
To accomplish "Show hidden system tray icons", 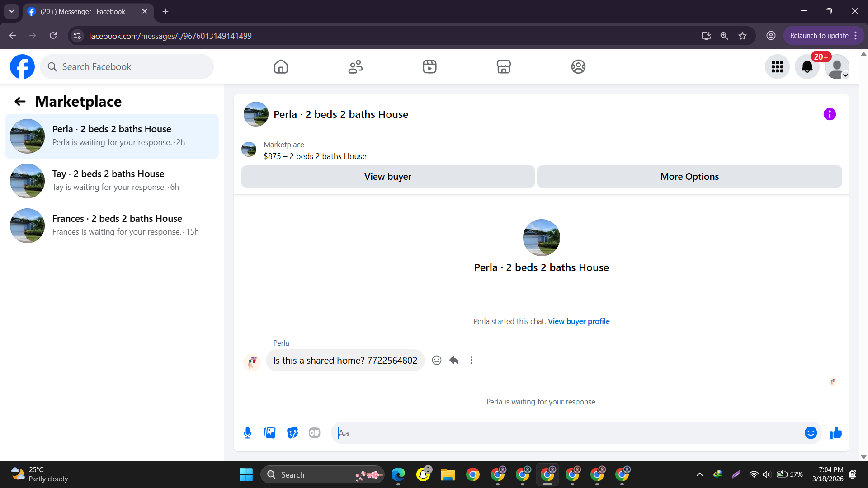I will (699, 474).
